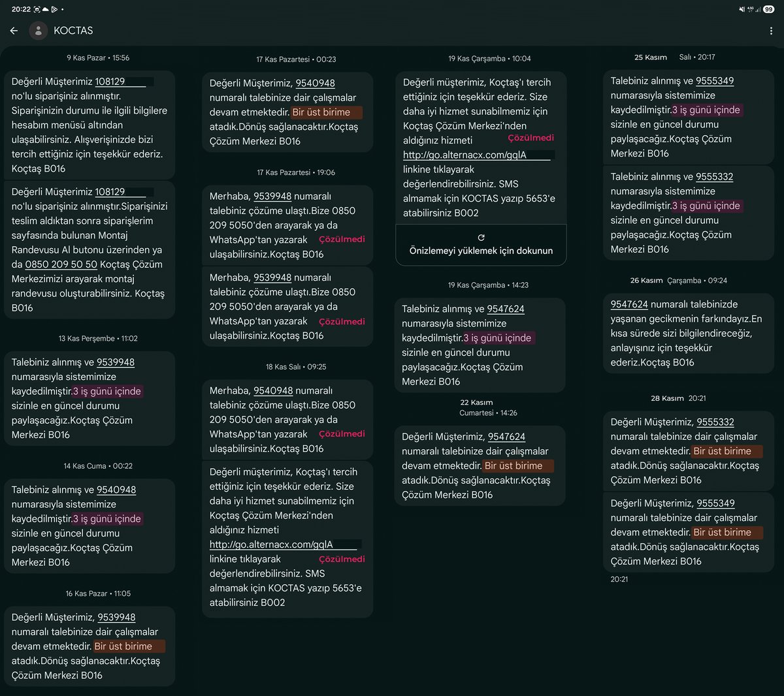Viewport: 784px width, 696px height.
Task: Open the three-dot more options menu
Action: [x=771, y=31]
